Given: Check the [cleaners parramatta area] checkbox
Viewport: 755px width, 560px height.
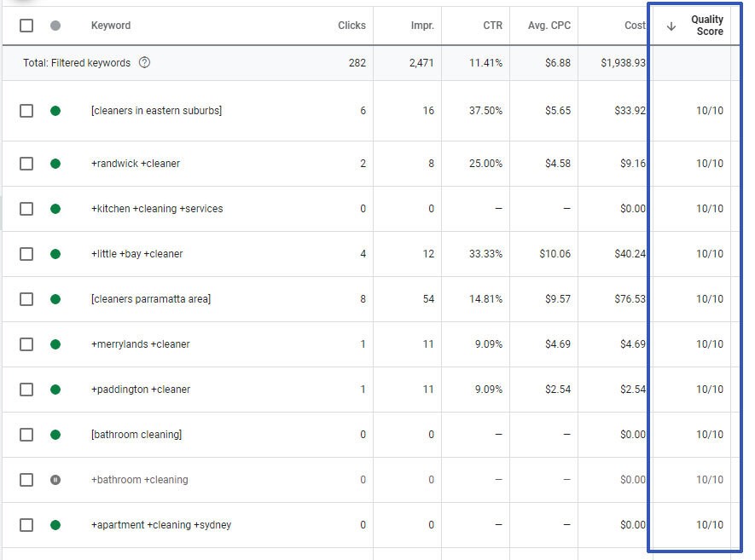Looking at the screenshot, I should tap(26, 299).
